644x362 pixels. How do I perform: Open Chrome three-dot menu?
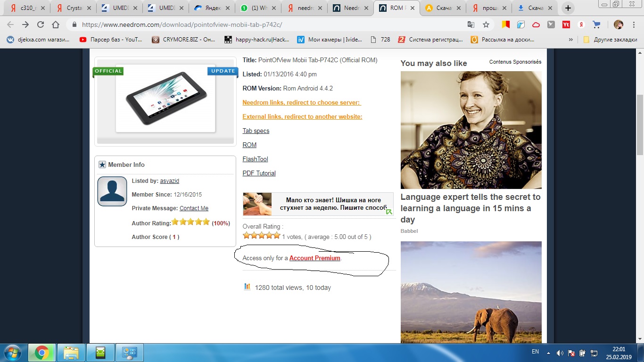pyautogui.click(x=633, y=25)
